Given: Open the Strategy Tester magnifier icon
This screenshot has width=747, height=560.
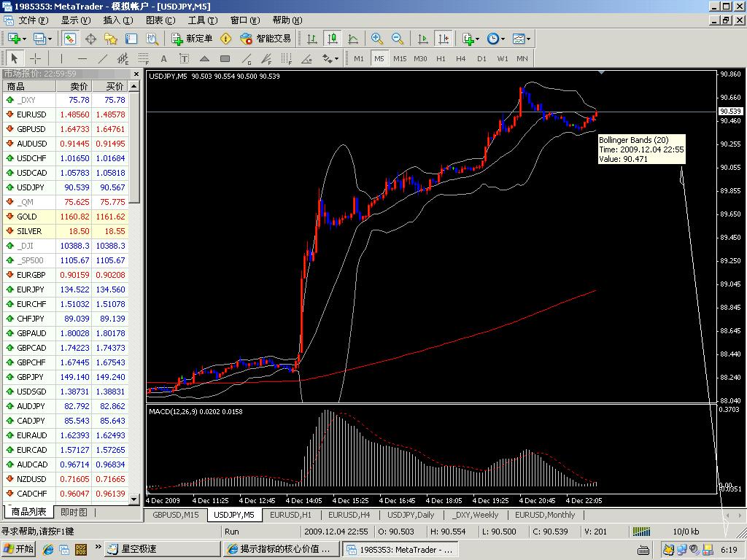Looking at the screenshot, I should point(152,39).
